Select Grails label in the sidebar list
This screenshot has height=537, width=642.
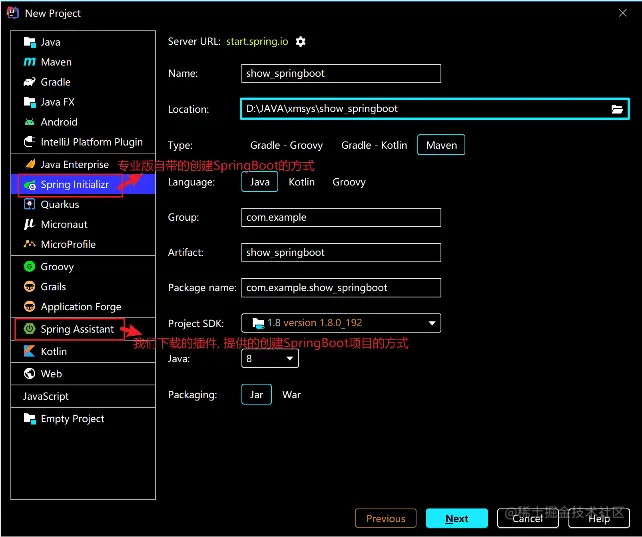53,287
